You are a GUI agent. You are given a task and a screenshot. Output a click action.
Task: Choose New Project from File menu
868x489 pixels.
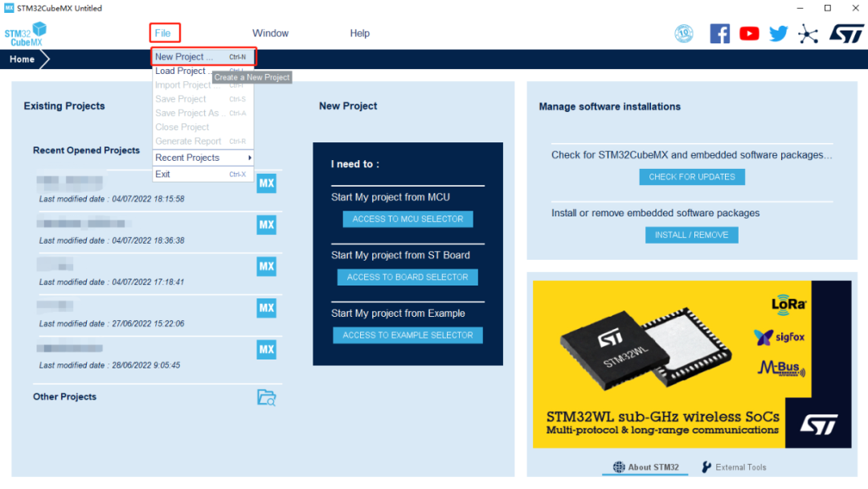click(x=203, y=56)
